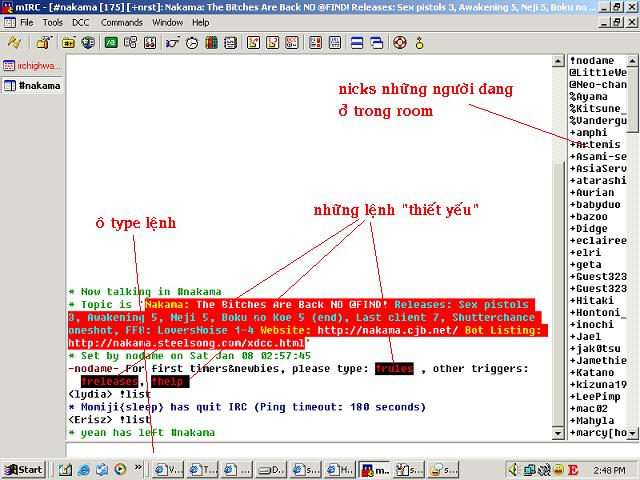Click the clock Timer toolbar icon
Screen dimensions: 640x480
click(192, 42)
